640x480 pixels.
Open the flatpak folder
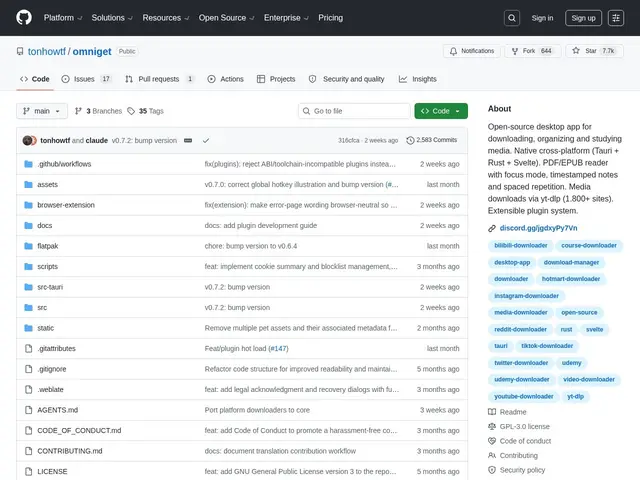[47, 246]
